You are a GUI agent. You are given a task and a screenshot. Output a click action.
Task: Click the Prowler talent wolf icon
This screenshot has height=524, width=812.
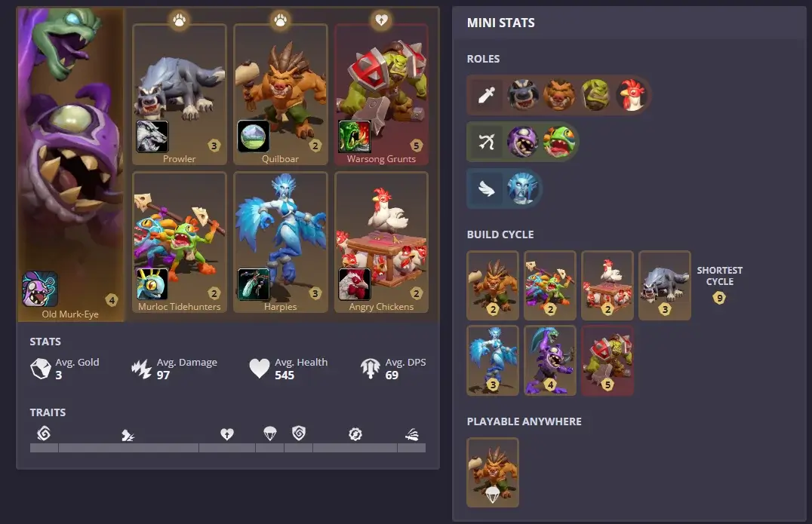point(152,136)
